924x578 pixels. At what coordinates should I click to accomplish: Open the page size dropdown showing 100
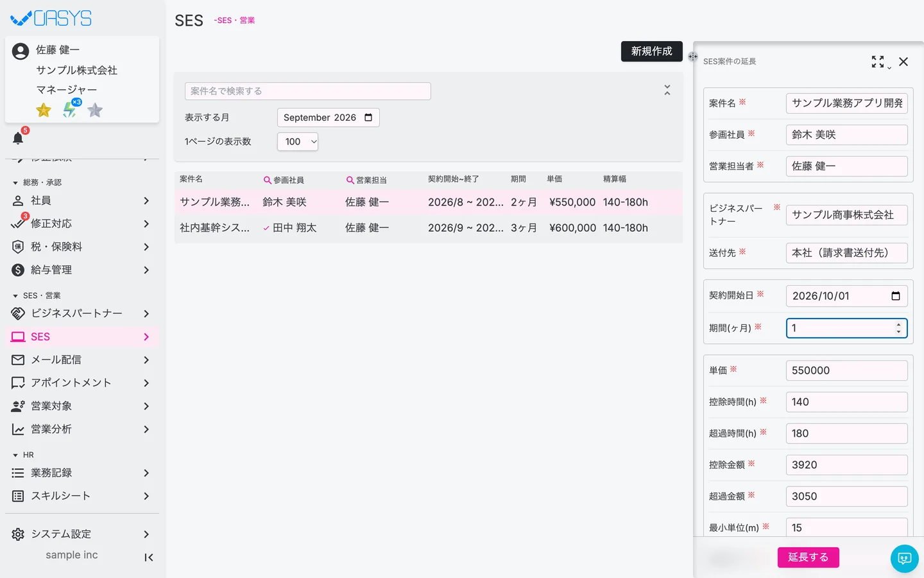298,142
